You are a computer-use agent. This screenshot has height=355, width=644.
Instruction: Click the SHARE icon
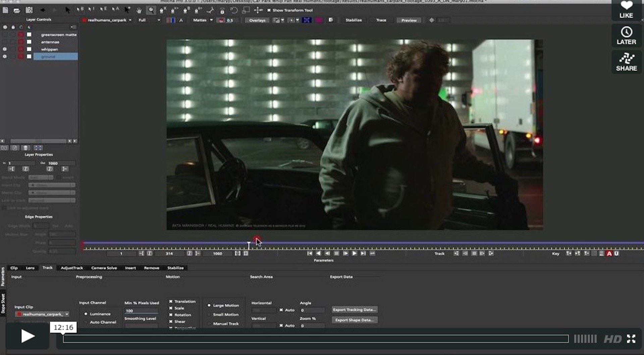[x=626, y=62]
